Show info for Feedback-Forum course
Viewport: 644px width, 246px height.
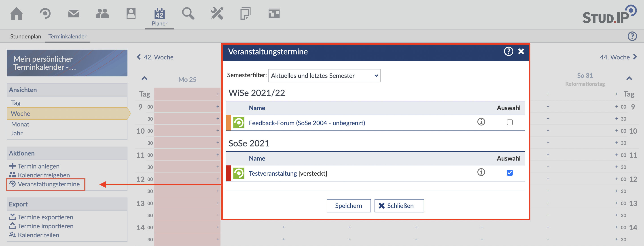pyautogui.click(x=481, y=122)
